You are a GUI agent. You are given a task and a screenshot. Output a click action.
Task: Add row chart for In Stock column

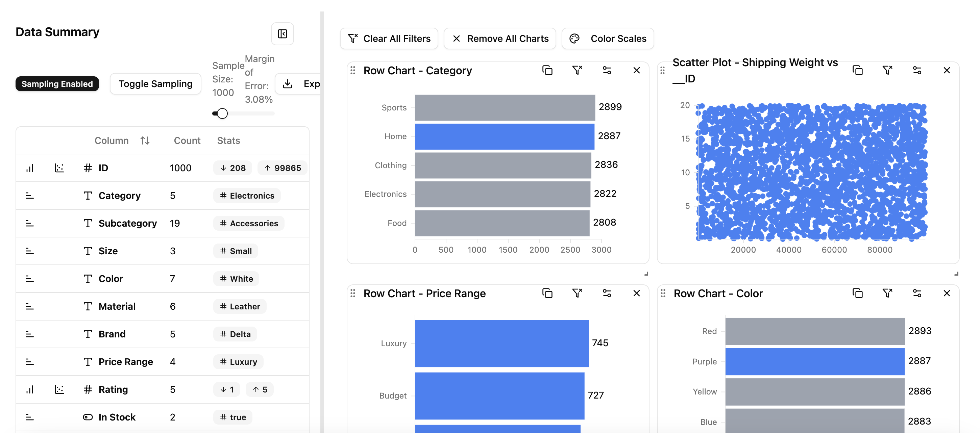(30, 417)
